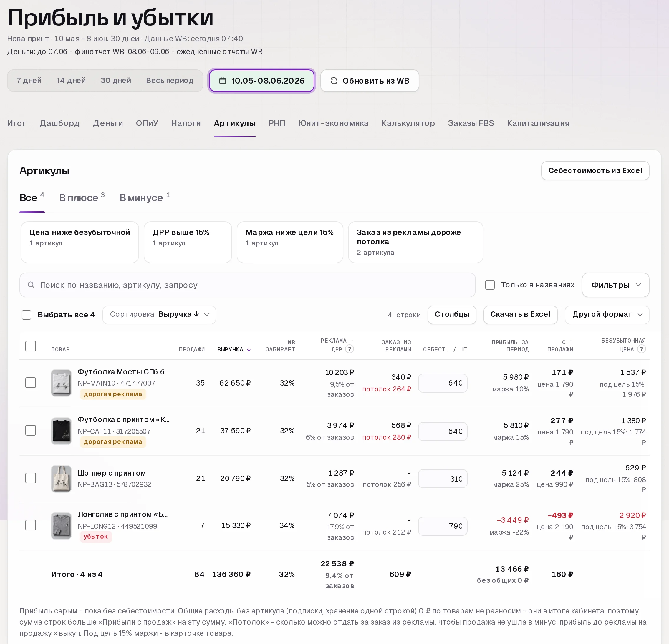
Task: Select the NP-MAIN10 row checkbox
Action: pyautogui.click(x=31, y=383)
